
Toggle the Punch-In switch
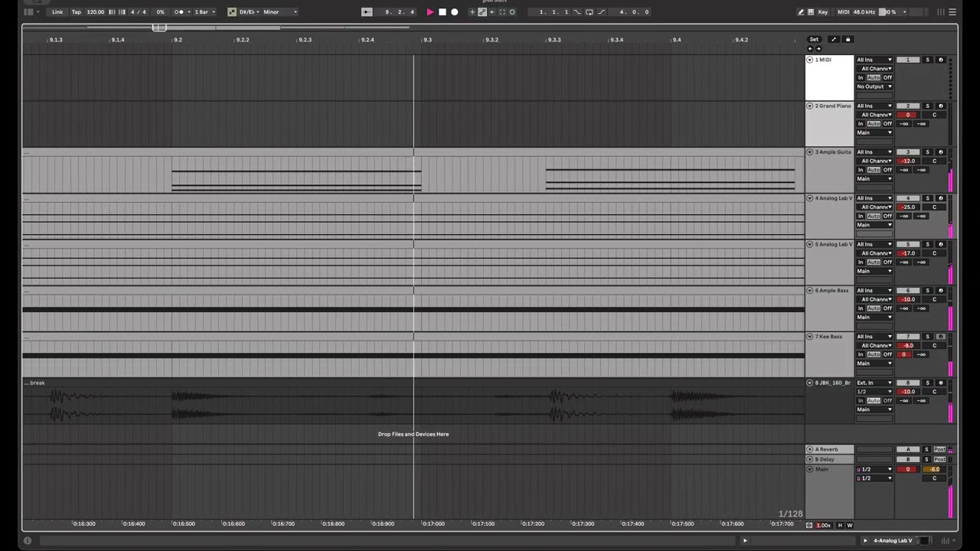pos(577,12)
